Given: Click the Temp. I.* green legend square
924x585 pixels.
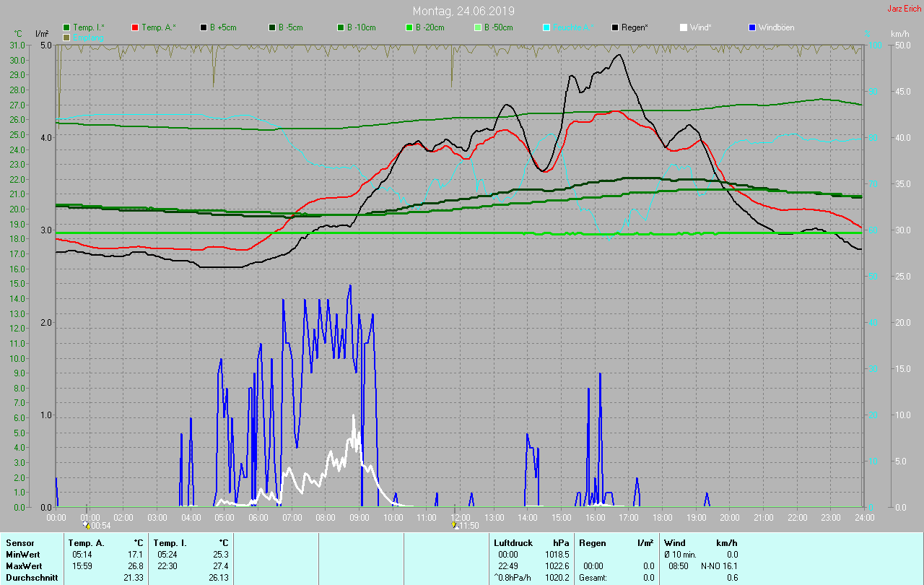Looking at the screenshot, I should pyautogui.click(x=66, y=27).
